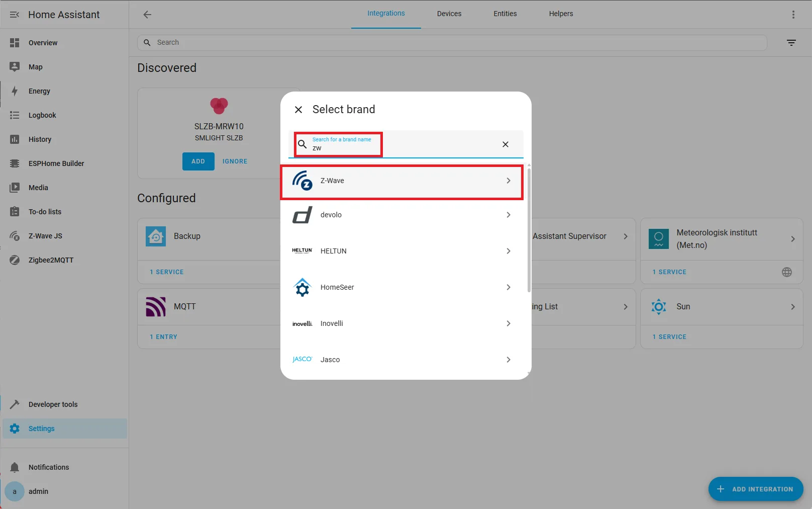The image size is (812, 509).
Task: Open Developer tools from the sidebar
Action: point(15,404)
